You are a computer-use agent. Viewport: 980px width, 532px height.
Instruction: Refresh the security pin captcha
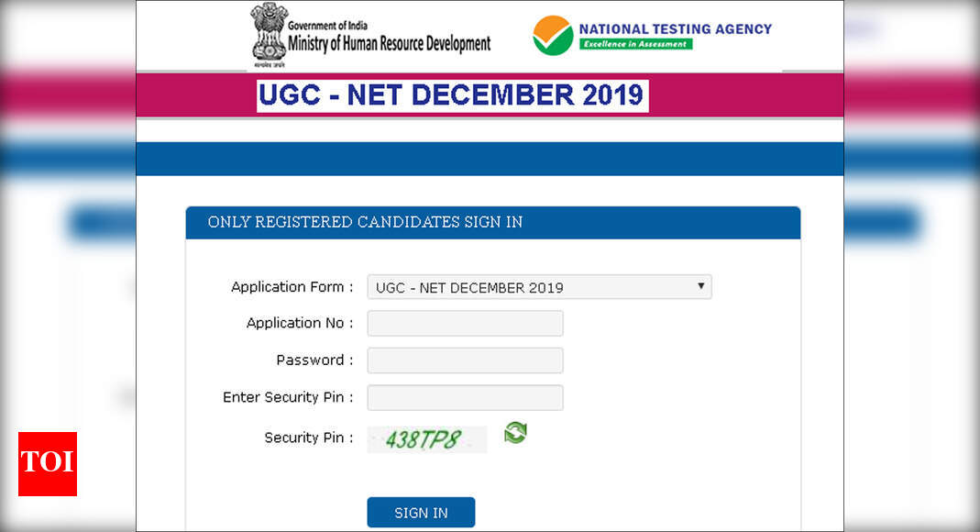[x=515, y=433]
